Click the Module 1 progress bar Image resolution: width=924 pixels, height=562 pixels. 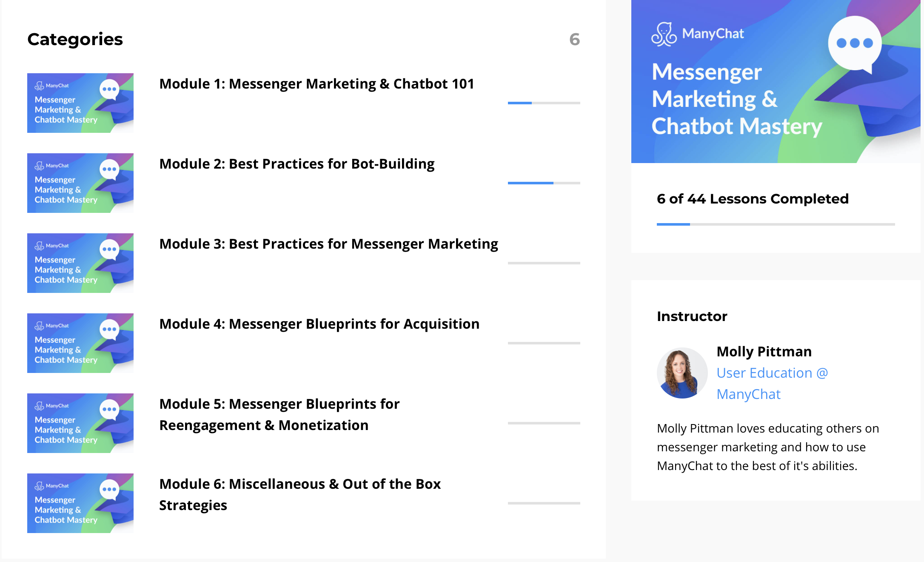[544, 103]
